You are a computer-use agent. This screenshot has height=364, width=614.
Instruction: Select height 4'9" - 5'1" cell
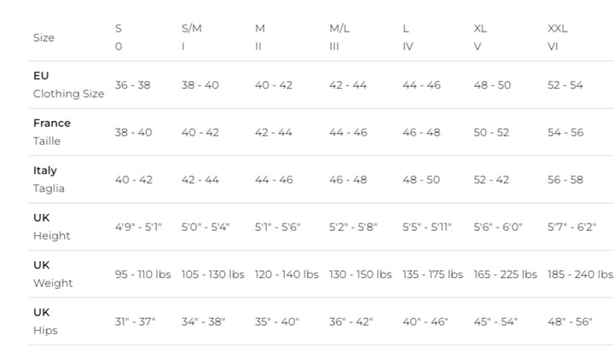(138, 228)
